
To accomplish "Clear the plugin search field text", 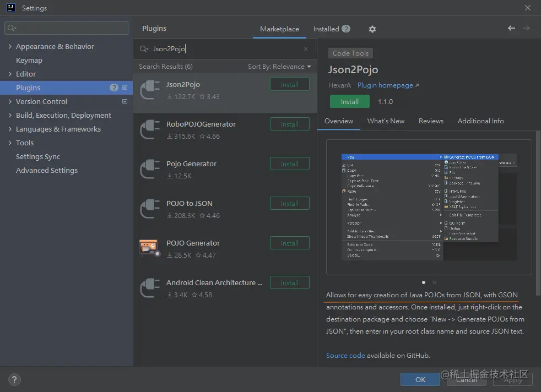I will [x=306, y=49].
